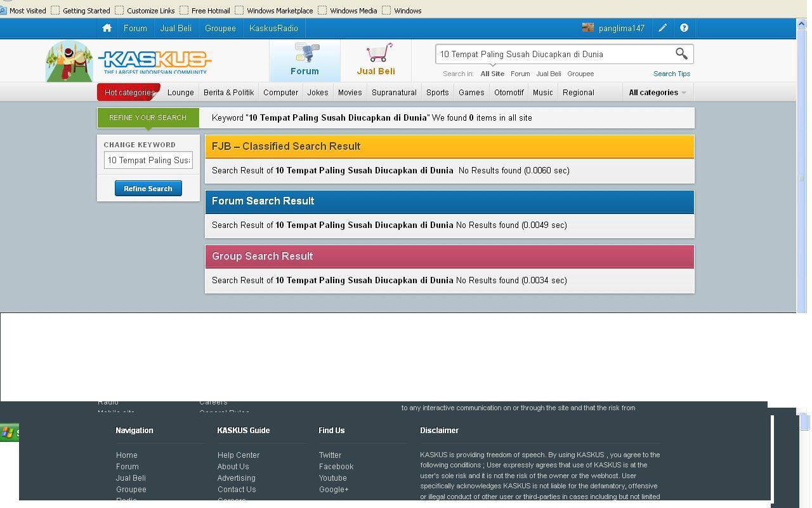Open Getting Started bookmark
Image resolution: width=812 pixels, height=508 pixels.
pyautogui.click(x=81, y=11)
